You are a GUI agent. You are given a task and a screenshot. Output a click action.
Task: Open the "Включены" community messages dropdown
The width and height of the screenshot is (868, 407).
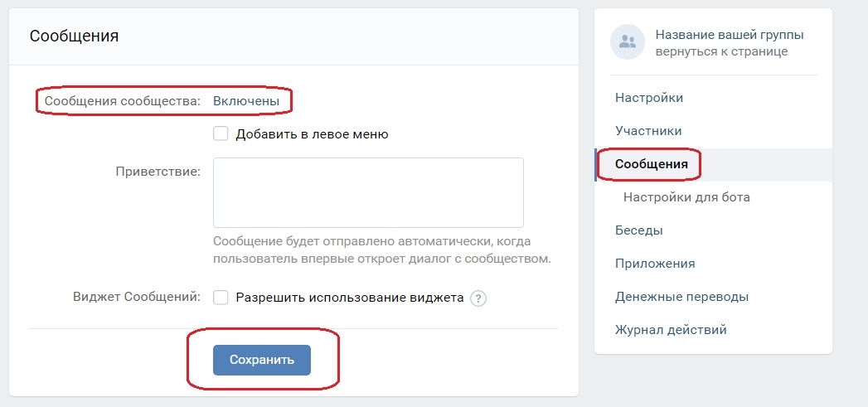point(246,101)
